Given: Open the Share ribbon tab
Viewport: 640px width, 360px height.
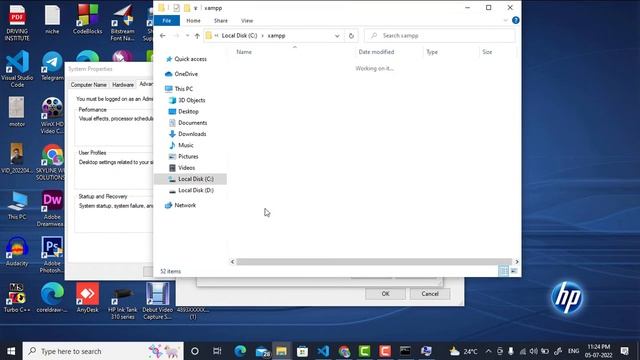Looking at the screenshot, I should click(220, 20).
